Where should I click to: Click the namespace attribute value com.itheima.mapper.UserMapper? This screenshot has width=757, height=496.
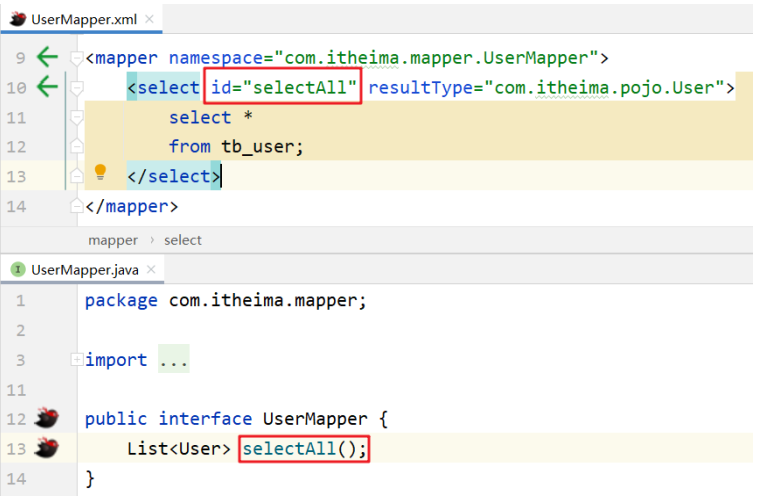coord(436,58)
